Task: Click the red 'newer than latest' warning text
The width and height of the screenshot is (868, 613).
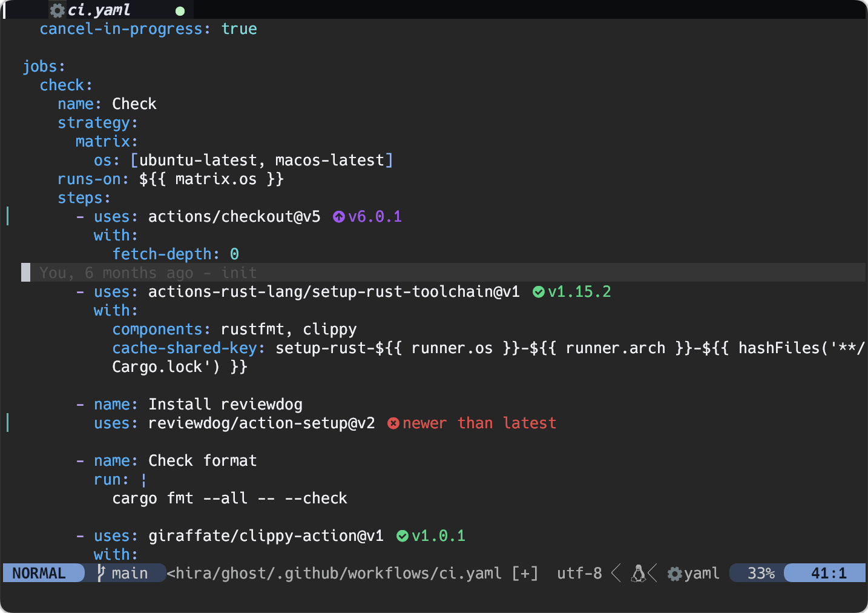Action: click(x=479, y=423)
